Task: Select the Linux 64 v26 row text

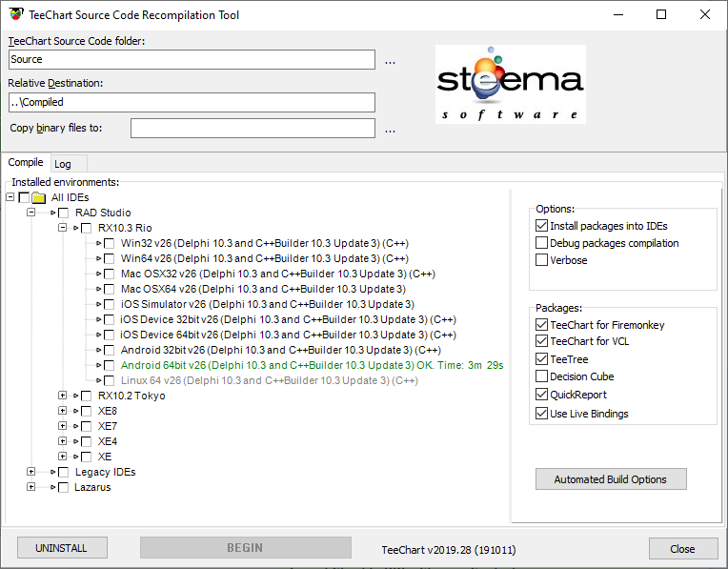Action: tap(270, 380)
